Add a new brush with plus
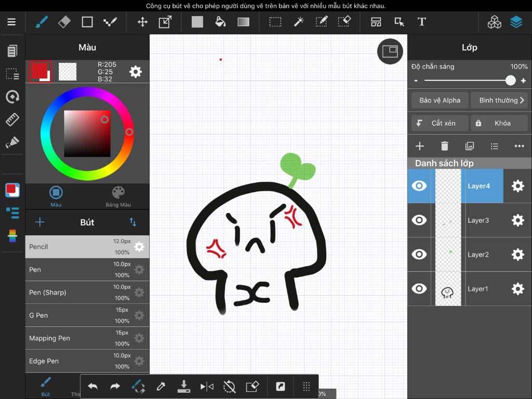This screenshot has width=532, height=399. (39, 222)
